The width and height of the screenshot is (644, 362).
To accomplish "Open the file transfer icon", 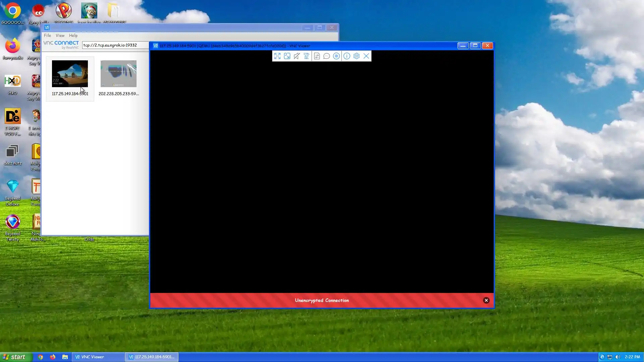I will pyautogui.click(x=317, y=56).
